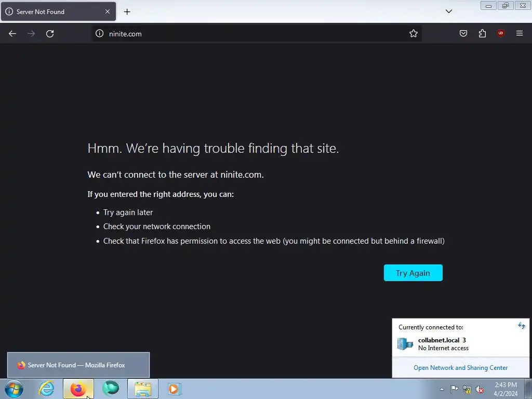Screen dimensions: 532x399
Task: Go back using the back arrow
Action: click(12, 34)
